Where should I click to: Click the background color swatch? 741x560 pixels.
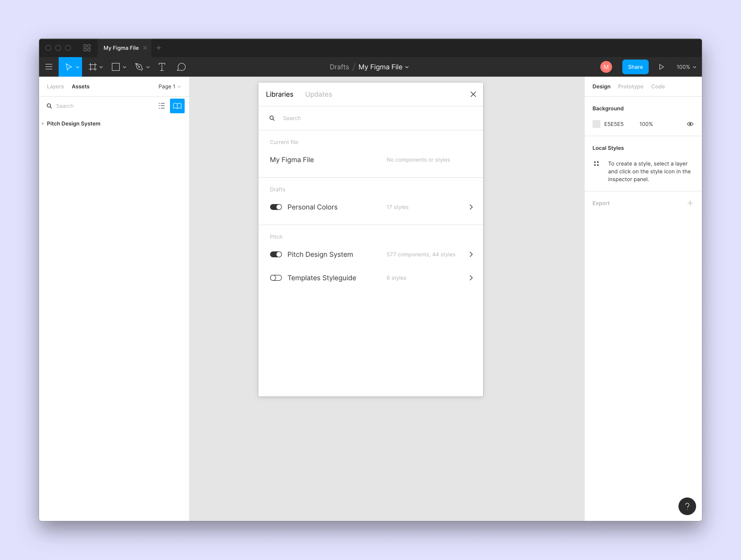coord(596,124)
